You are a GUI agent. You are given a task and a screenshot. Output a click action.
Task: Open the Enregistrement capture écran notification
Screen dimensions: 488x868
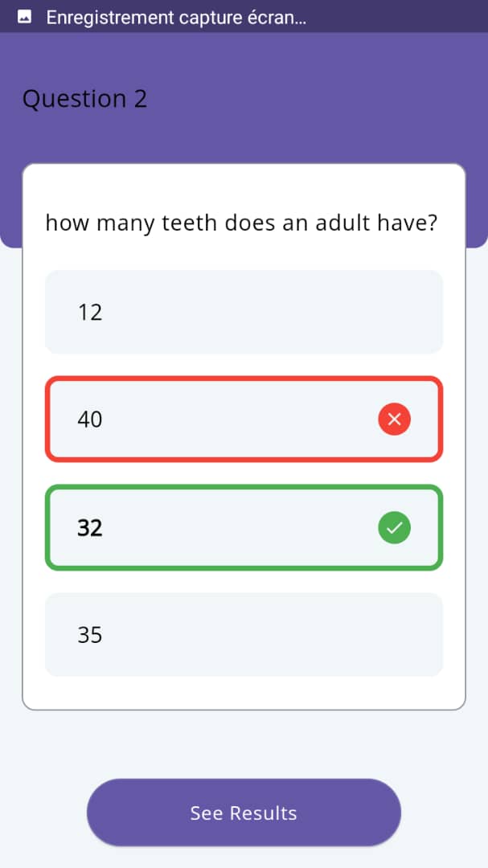click(176, 17)
